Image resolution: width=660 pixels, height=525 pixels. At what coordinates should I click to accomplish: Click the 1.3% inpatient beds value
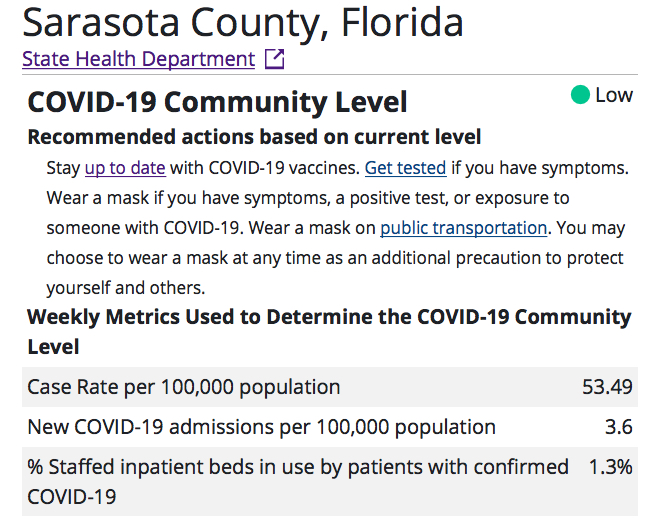609,467
